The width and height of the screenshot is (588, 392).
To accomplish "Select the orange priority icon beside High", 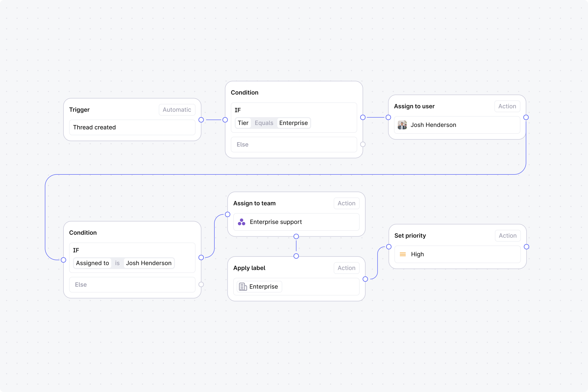I will (x=403, y=254).
